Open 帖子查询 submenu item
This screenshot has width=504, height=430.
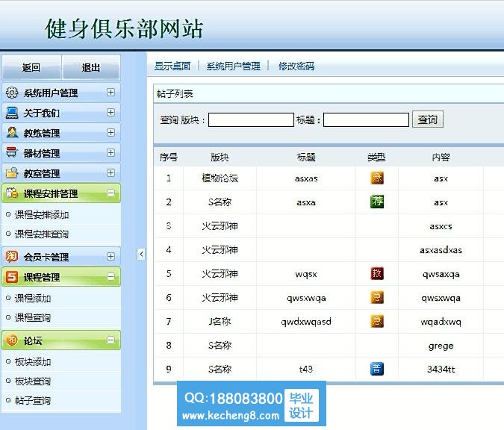33,400
